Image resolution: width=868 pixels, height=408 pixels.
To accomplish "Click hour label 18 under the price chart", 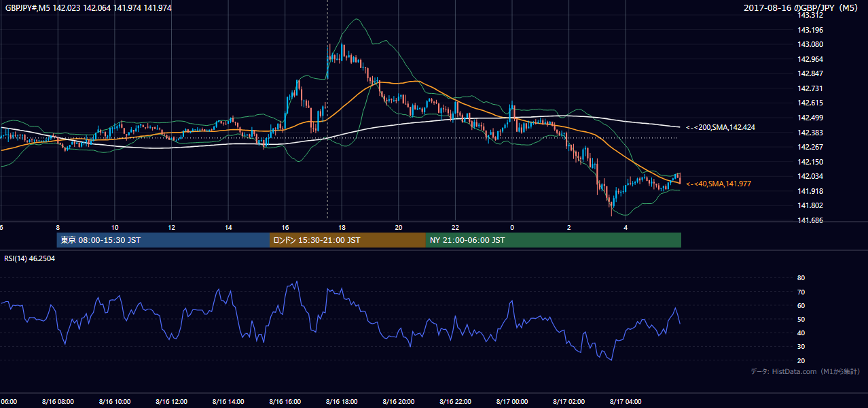I will [x=342, y=227].
